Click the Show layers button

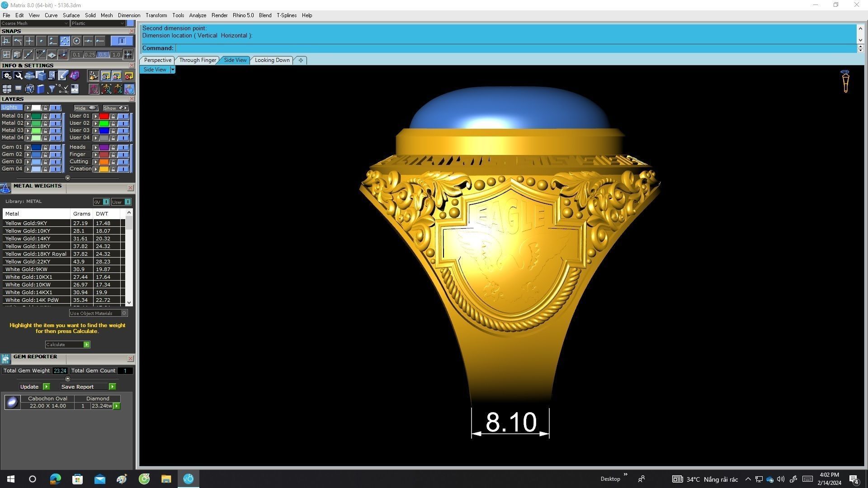pyautogui.click(x=115, y=108)
